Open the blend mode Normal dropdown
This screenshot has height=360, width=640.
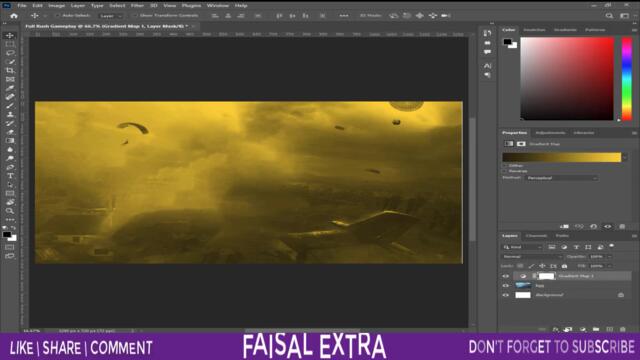[532, 257]
